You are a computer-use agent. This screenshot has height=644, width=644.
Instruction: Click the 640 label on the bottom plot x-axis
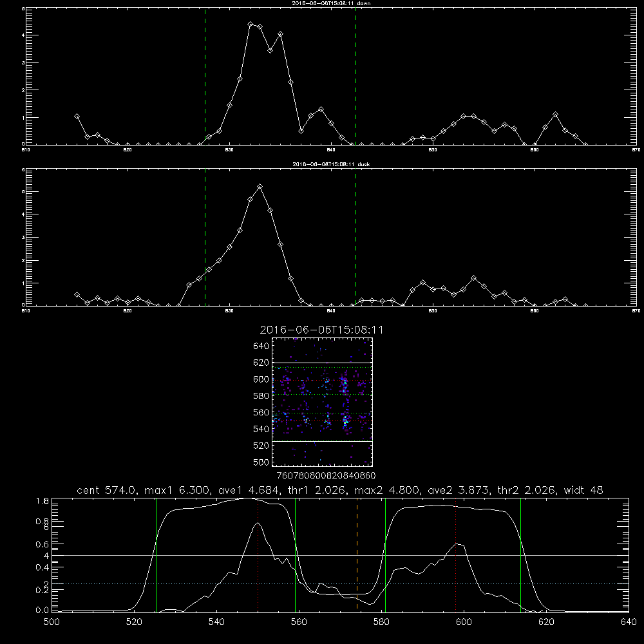[629, 622]
